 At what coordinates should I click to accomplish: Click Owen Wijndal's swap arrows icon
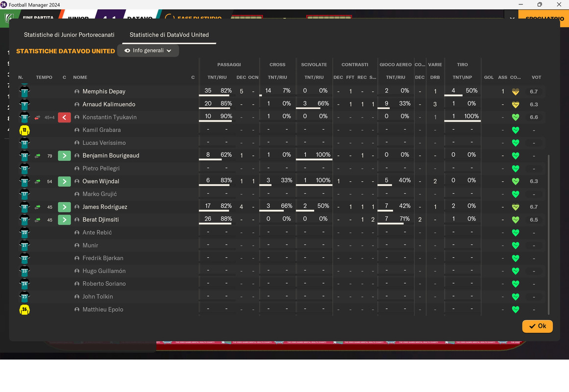click(37, 181)
